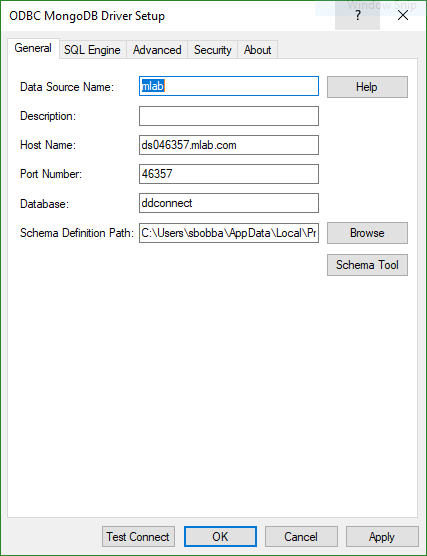
Task: Switch to the SQL Engine tab
Action: click(92, 50)
